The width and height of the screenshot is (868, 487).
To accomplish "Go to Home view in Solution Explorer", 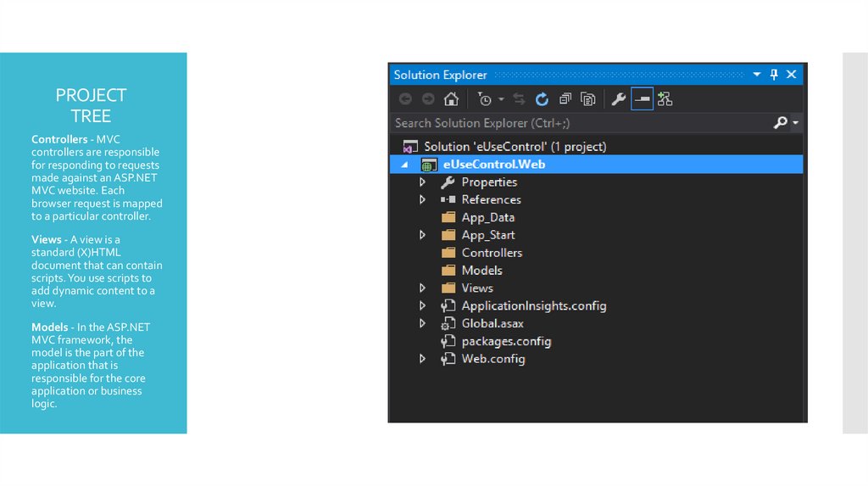I will 451,99.
